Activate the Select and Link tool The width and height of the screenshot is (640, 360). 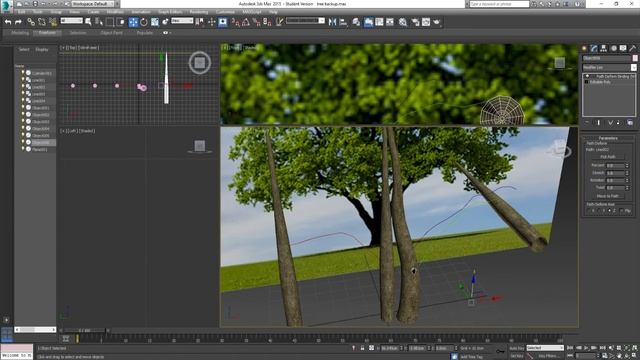tap(31, 22)
